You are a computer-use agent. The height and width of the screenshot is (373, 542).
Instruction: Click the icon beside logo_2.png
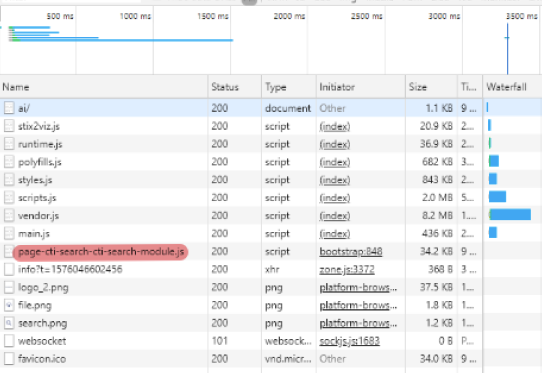click(x=9, y=287)
